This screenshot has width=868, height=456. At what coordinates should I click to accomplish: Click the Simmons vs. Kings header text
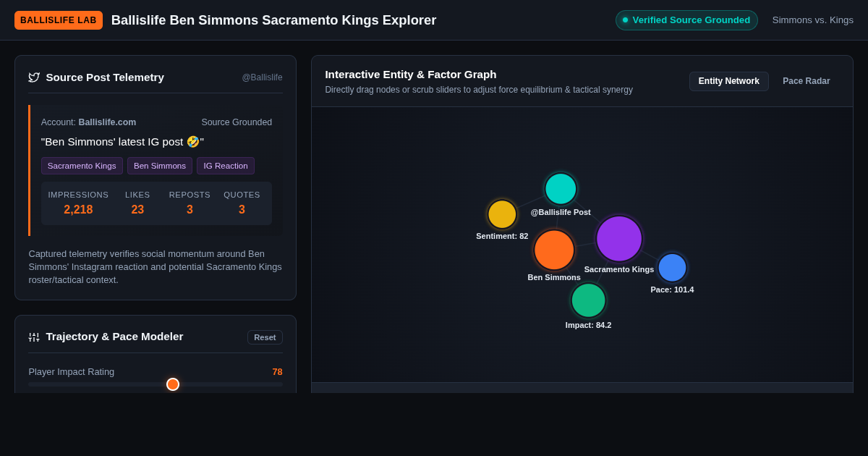[x=813, y=20]
